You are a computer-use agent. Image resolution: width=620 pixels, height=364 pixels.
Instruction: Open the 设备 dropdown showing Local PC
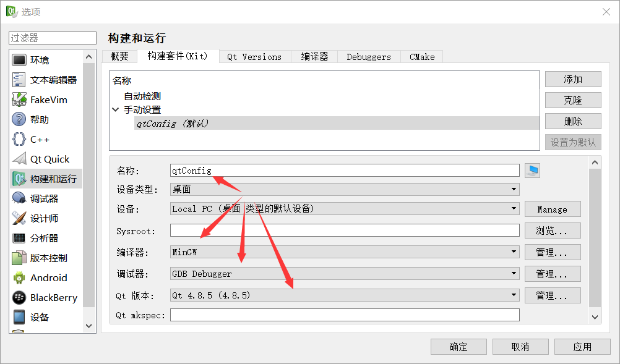pyautogui.click(x=345, y=208)
